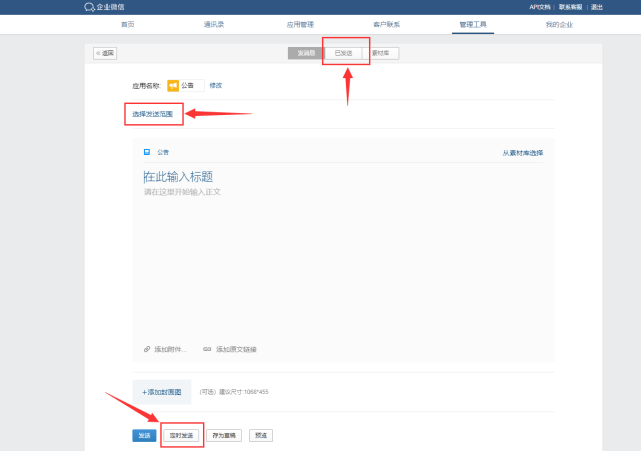Open the 首页 navigation tab
Viewport: 641px width, 451px height.
point(128,25)
